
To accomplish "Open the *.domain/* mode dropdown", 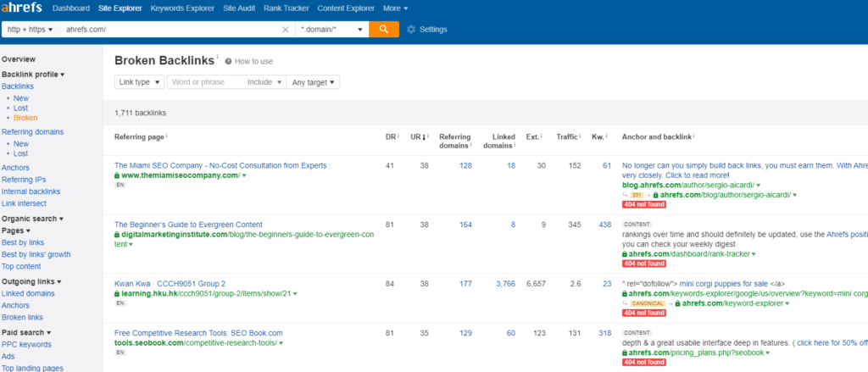I will (x=331, y=30).
